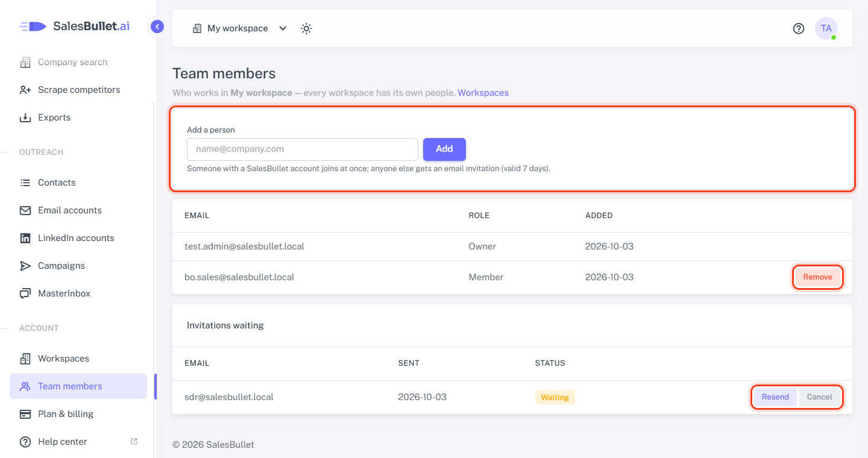Click the Owner role cell
Screen dimensions: 868x458
click(x=482, y=246)
